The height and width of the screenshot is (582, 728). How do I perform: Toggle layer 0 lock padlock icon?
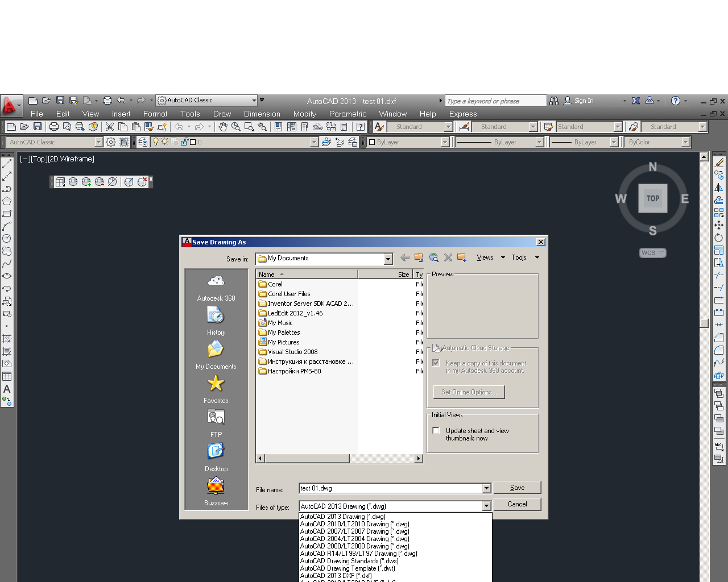184,142
